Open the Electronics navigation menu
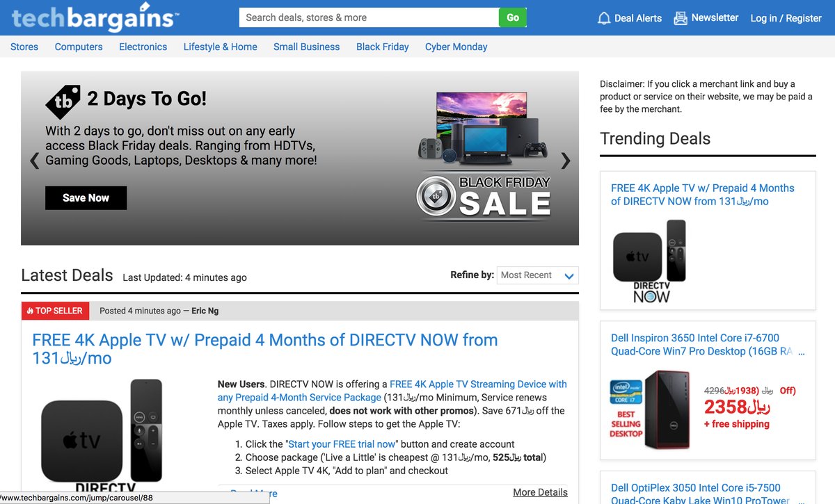 pos(143,47)
